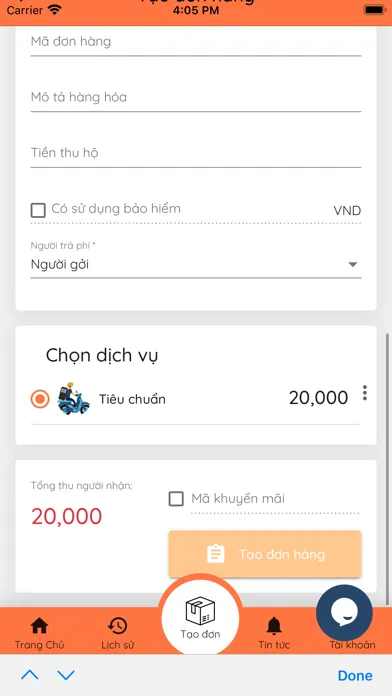
Task: Focus the Mã đơn hàng input field
Action: coord(196,42)
